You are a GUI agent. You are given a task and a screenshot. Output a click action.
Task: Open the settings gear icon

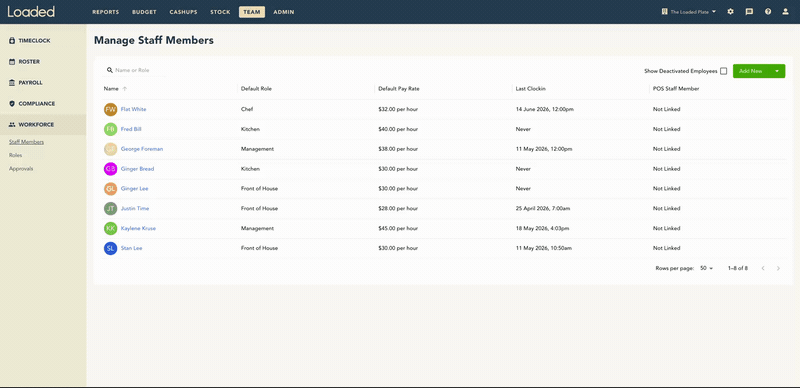click(x=730, y=12)
